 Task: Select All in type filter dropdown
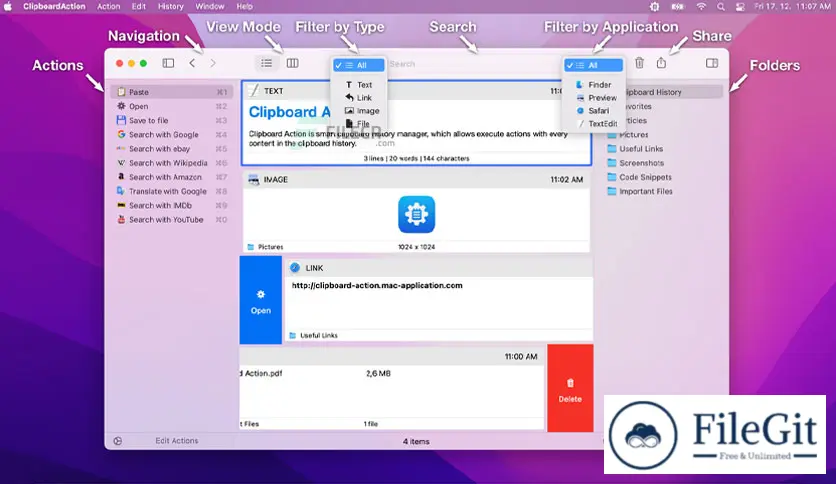click(x=359, y=65)
